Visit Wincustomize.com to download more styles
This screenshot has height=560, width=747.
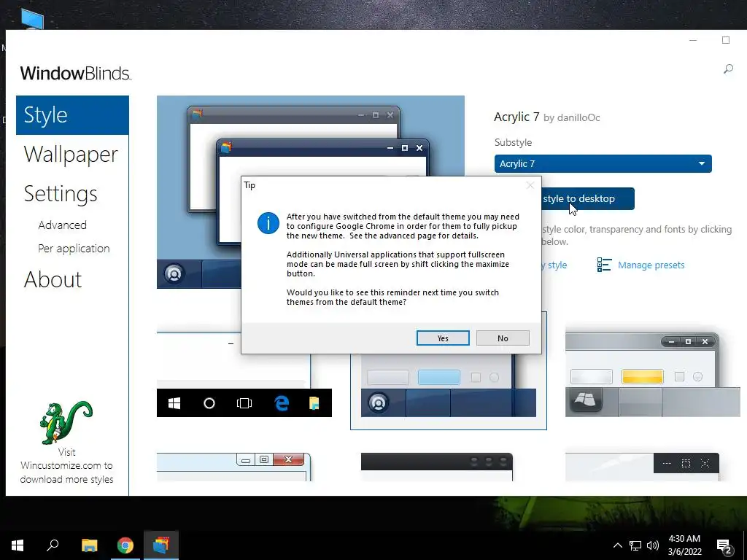tap(66, 466)
